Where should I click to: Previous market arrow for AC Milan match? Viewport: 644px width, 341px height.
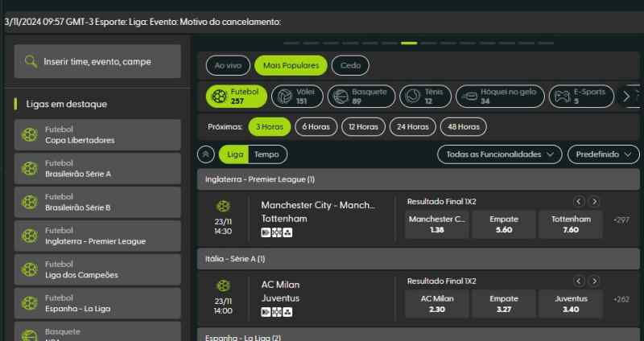[579, 281]
